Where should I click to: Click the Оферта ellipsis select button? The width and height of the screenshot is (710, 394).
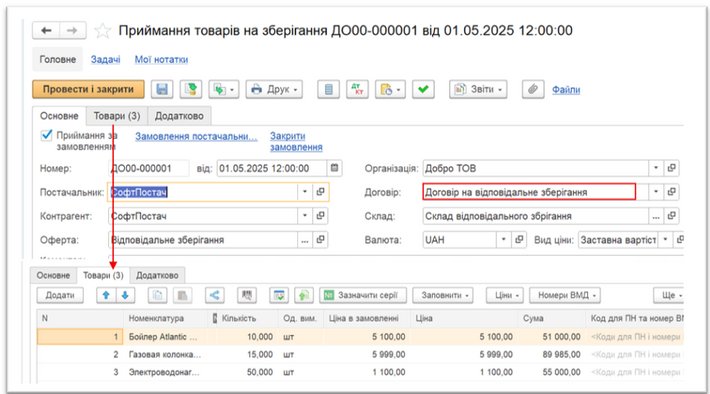coord(305,240)
